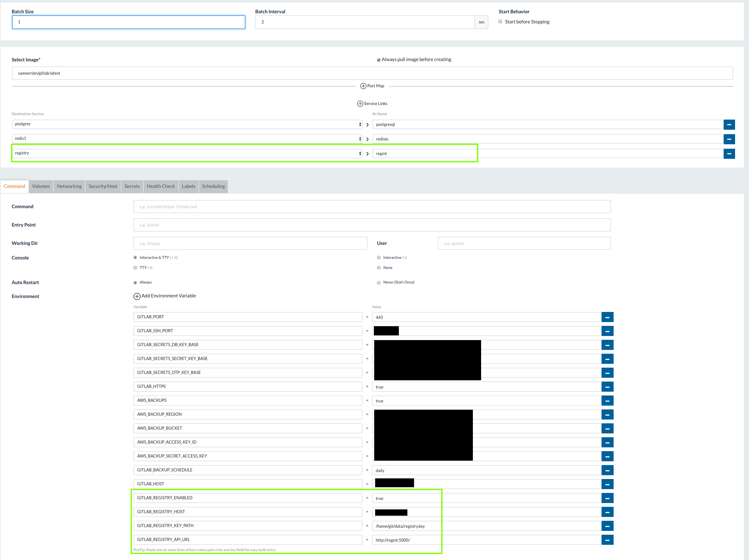Click Add Environment Variable link
The height and width of the screenshot is (560, 749).
pos(169,296)
